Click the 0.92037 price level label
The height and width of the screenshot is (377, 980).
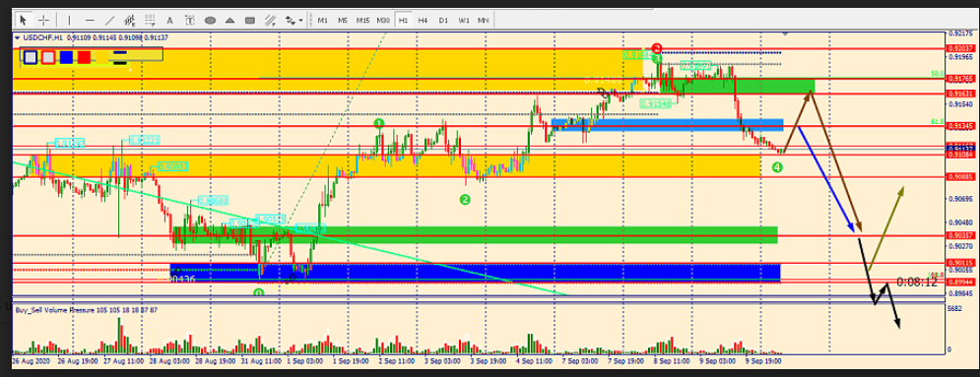[960, 48]
